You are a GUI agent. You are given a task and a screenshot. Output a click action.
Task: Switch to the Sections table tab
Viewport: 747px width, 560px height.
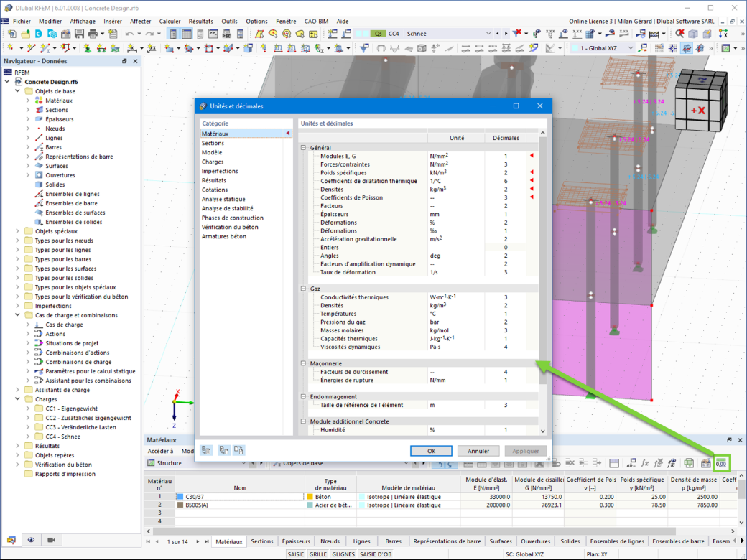pyautogui.click(x=262, y=541)
